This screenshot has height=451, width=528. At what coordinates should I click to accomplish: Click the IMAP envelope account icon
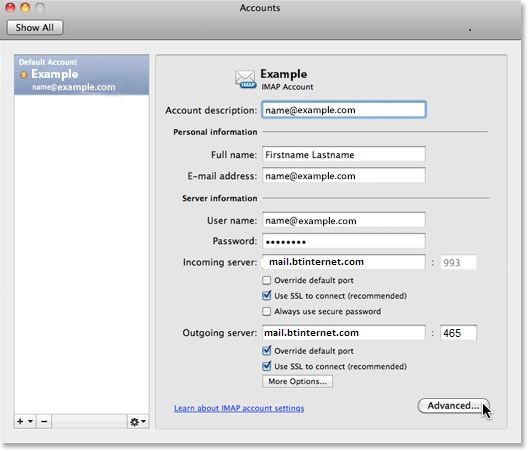pyautogui.click(x=245, y=79)
